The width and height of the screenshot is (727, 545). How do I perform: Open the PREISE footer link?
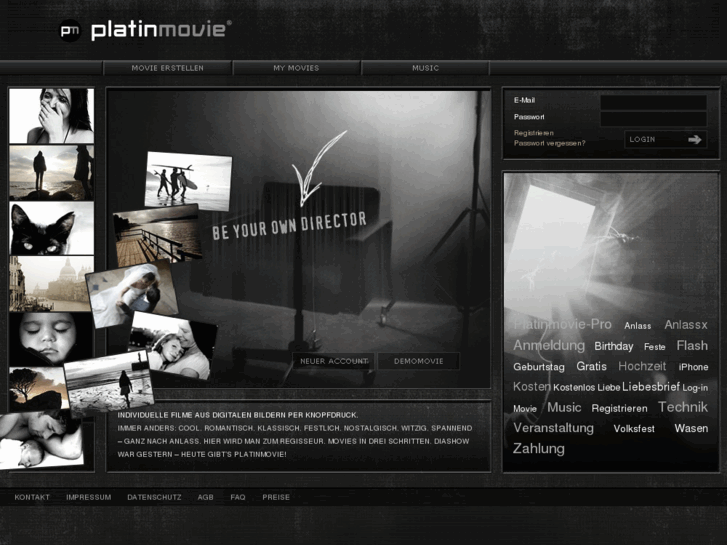(276, 497)
